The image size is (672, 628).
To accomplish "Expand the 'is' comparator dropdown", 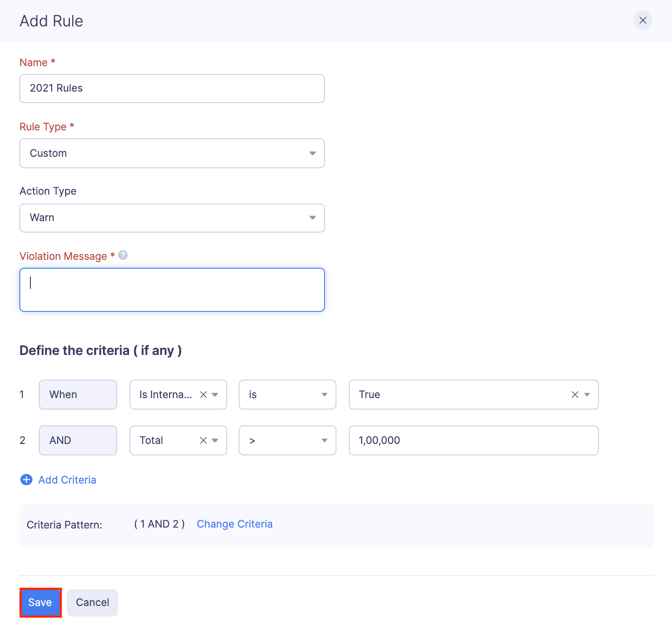I will point(287,395).
